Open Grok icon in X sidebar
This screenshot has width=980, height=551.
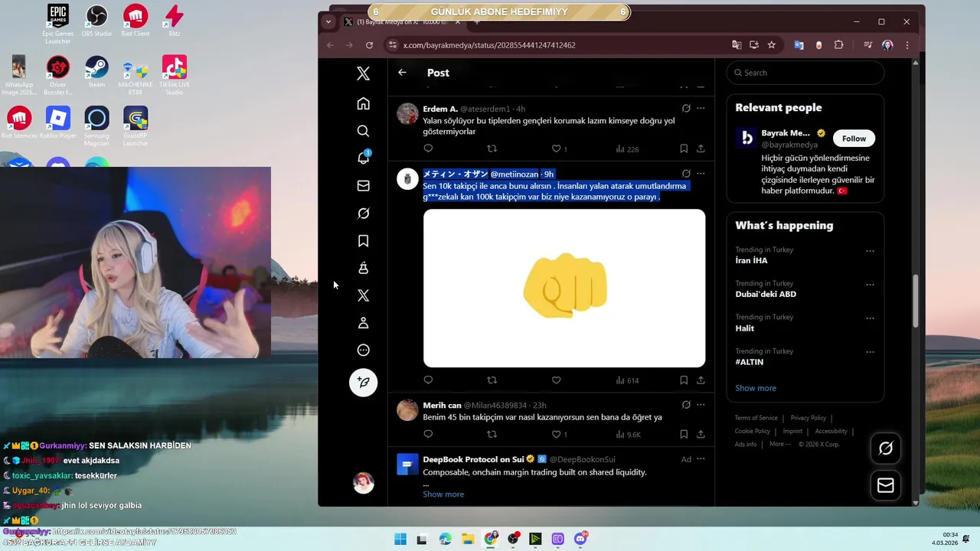pyautogui.click(x=363, y=214)
